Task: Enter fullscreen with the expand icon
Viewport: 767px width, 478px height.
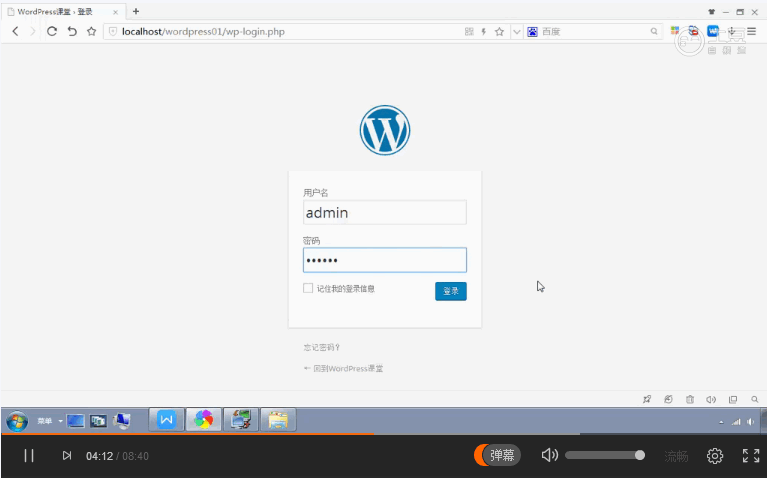Action: (x=751, y=455)
